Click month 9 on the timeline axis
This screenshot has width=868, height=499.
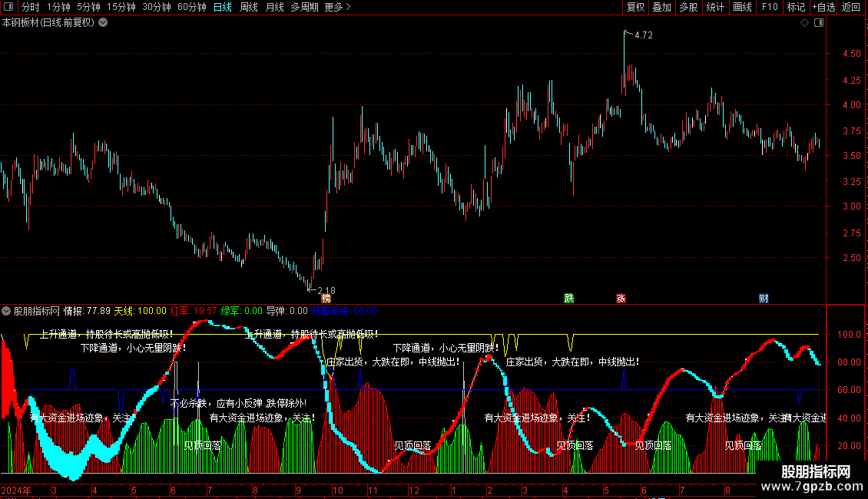pos(298,490)
